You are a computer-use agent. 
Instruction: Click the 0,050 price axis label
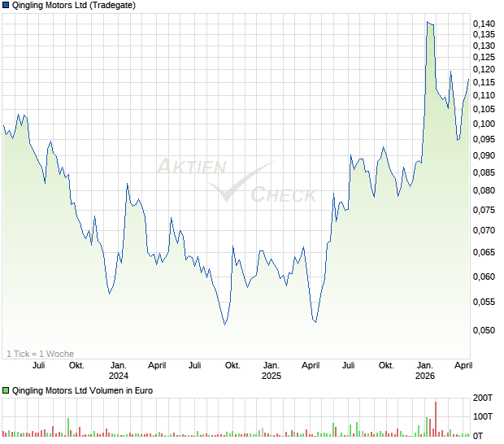[484, 330]
